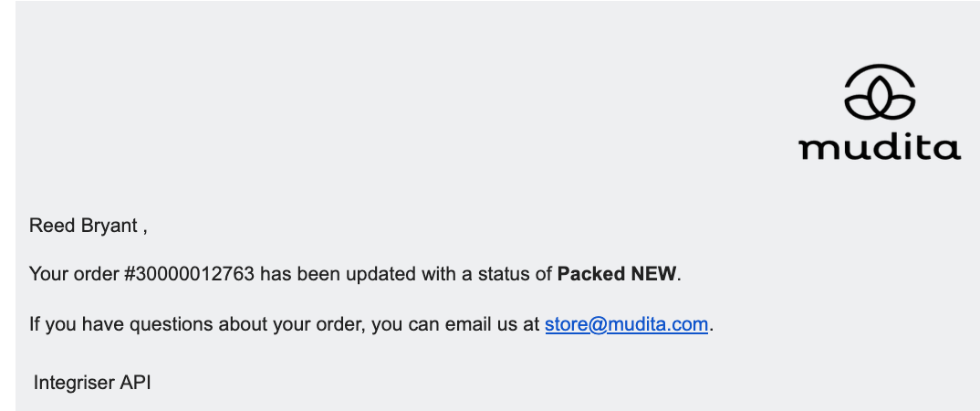Click the word "Packed" in bold
The height and width of the screenshot is (411, 980).
(x=591, y=274)
